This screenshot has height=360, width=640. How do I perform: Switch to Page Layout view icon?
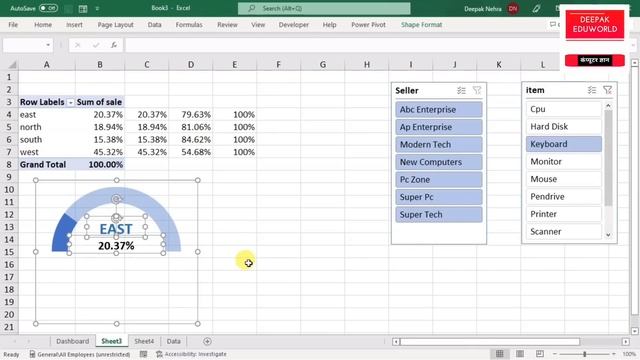coord(520,354)
